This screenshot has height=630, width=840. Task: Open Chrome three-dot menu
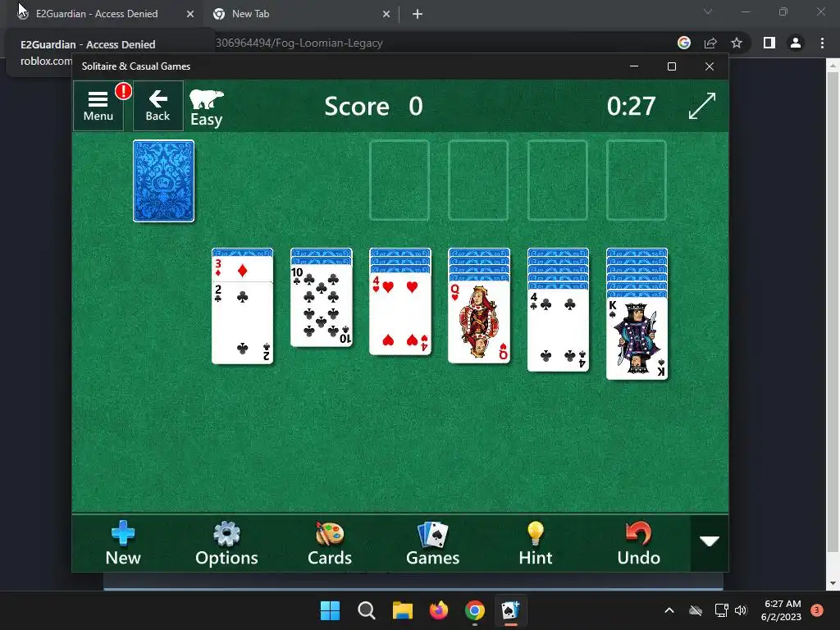[822, 43]
